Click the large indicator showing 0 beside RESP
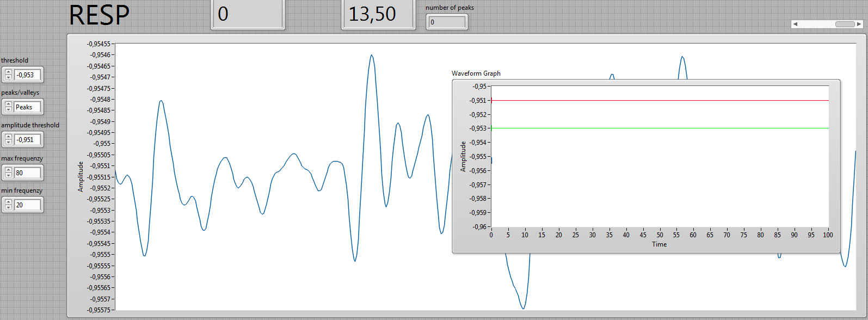Viewport: 868px width, 320px height. coord(248,14)
